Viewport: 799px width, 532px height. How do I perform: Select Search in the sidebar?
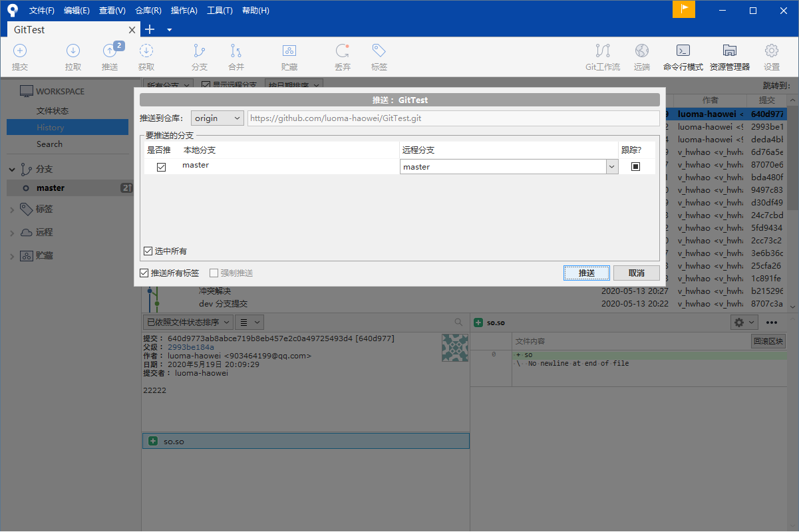(x=49, y=144)
